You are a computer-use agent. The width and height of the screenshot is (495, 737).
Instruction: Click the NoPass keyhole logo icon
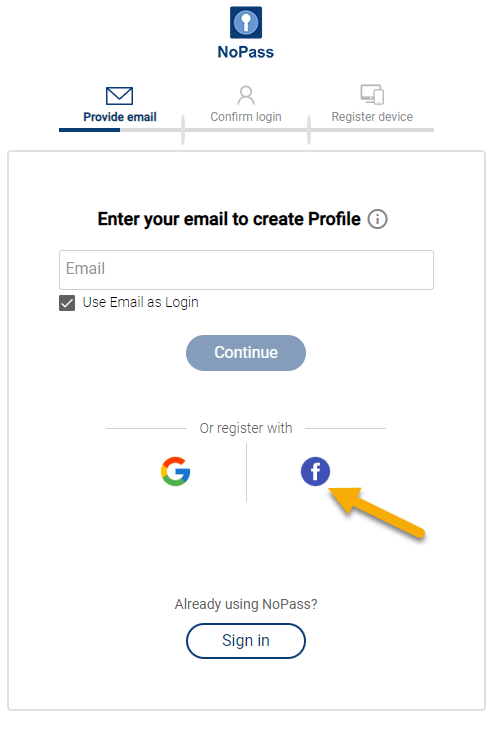[246, 22]
